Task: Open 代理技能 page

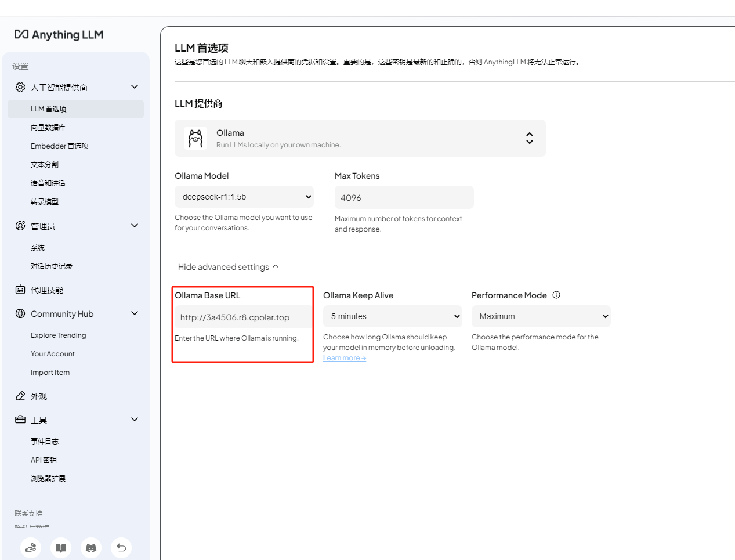Action: pyautogui.click(x=47, y=290)
